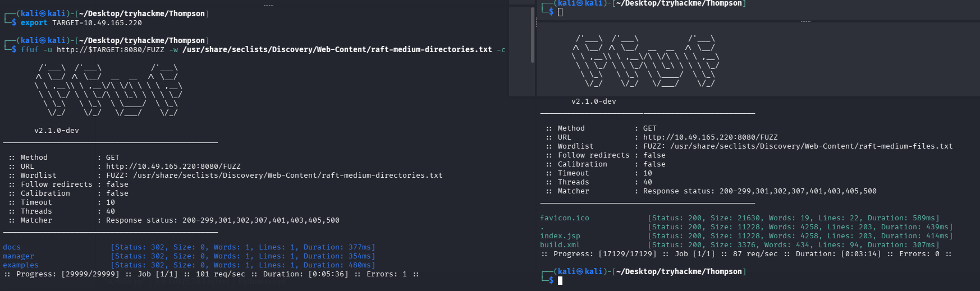This screenshot has height=291, width=980.
Task: Click the left pane progress status line
Action: click(x=212, y=274)
